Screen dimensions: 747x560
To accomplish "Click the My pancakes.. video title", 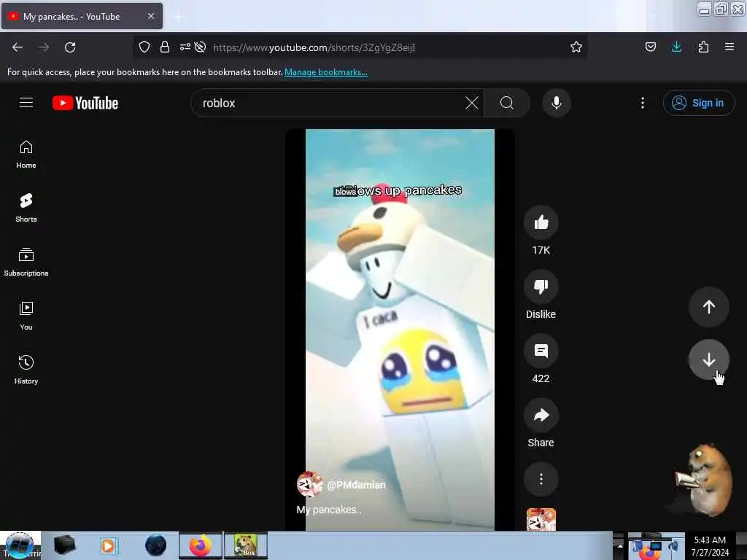I will 329,510.
